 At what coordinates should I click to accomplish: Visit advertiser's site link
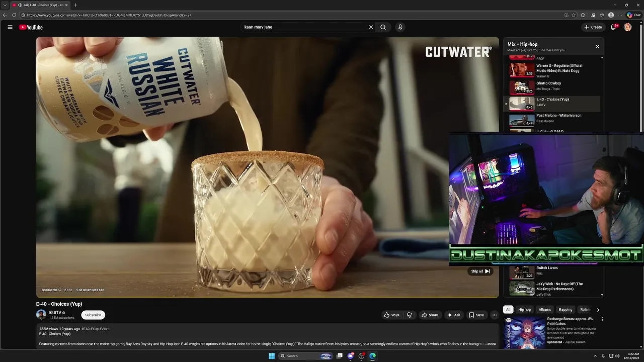(x=90, y=290)
